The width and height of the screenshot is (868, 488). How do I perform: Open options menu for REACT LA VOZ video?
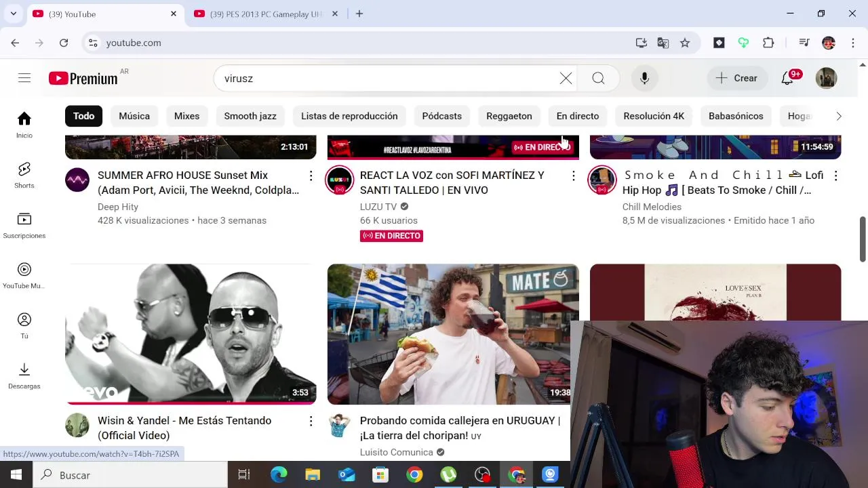[x=573, y=176]
